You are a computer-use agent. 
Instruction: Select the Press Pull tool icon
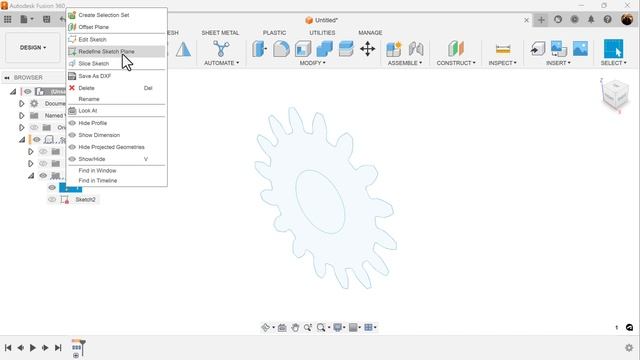(x=259, y=49)
